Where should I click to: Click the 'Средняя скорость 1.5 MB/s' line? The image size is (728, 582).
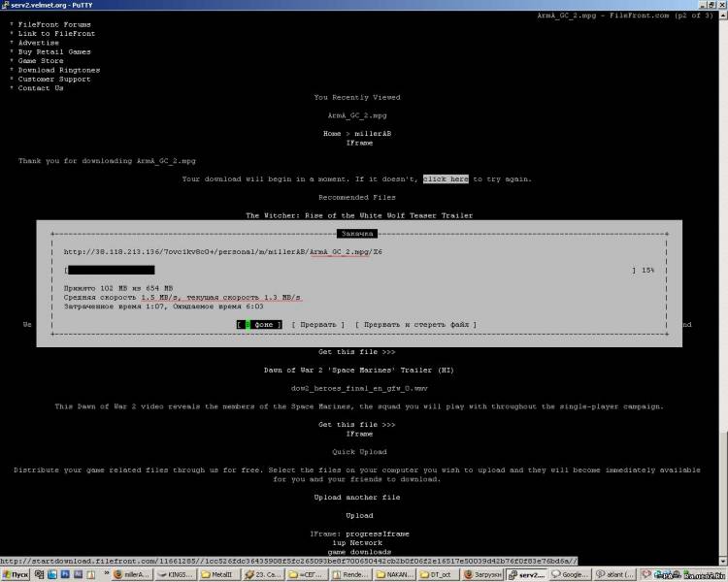click(x=182, y=298)
